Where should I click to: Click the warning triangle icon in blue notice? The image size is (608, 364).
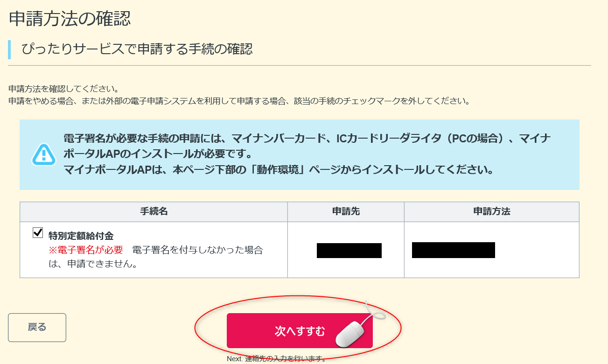[44, 154]
